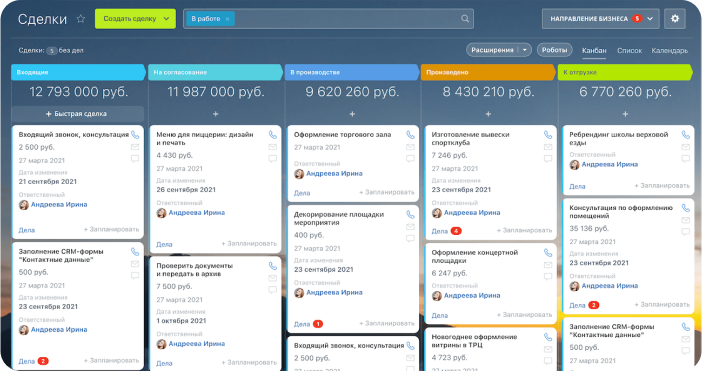Phone icon on 'Декорирование площадки мероприятия' card

tap(410, 215)
